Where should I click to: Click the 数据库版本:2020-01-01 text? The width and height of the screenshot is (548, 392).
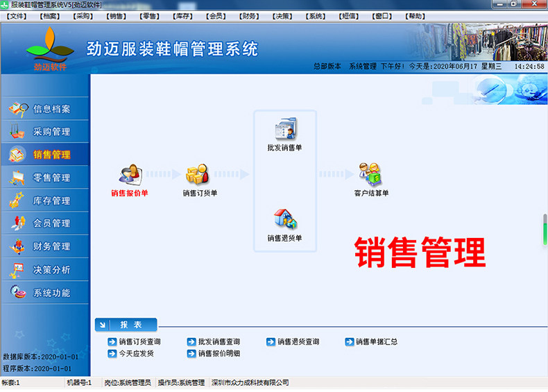tap(40, 357)
